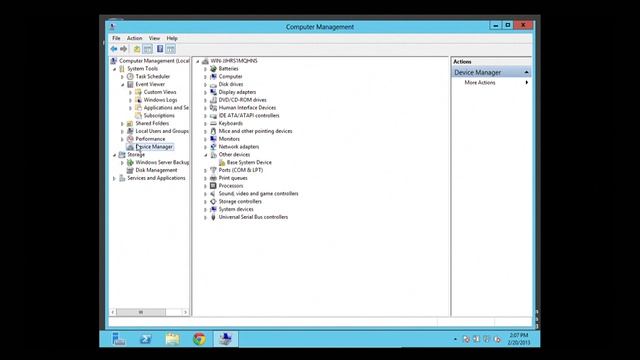Click the Disk Management icon
Image resolution: width=640 pixels, height=360 pixels.
point(130,170)
